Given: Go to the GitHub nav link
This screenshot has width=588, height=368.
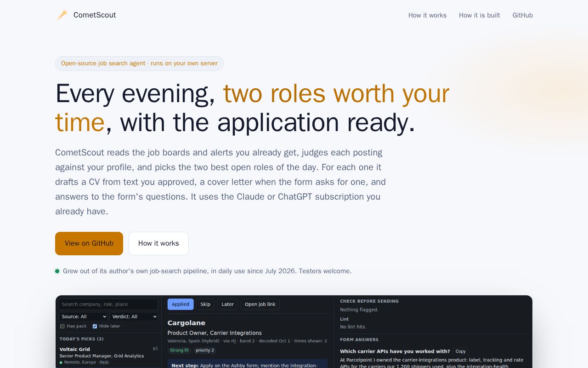Looking at the screenshot, I should click(523, 15).
